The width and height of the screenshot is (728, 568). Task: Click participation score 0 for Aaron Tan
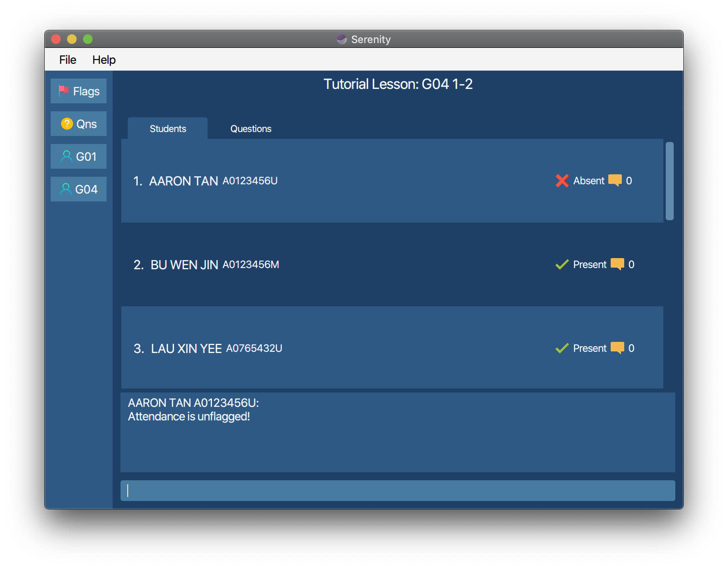(x=629, y=181)
